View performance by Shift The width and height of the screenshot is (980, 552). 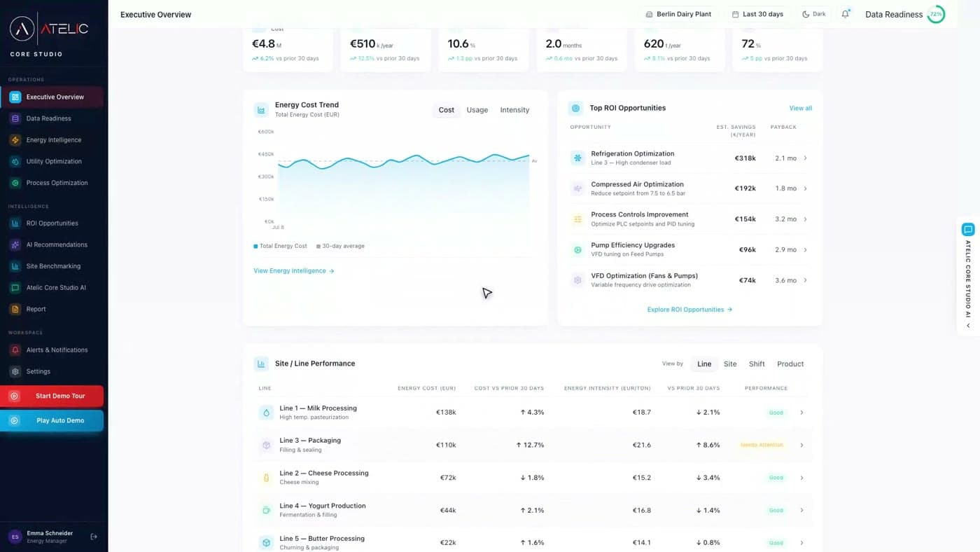[x=757, y=364]
